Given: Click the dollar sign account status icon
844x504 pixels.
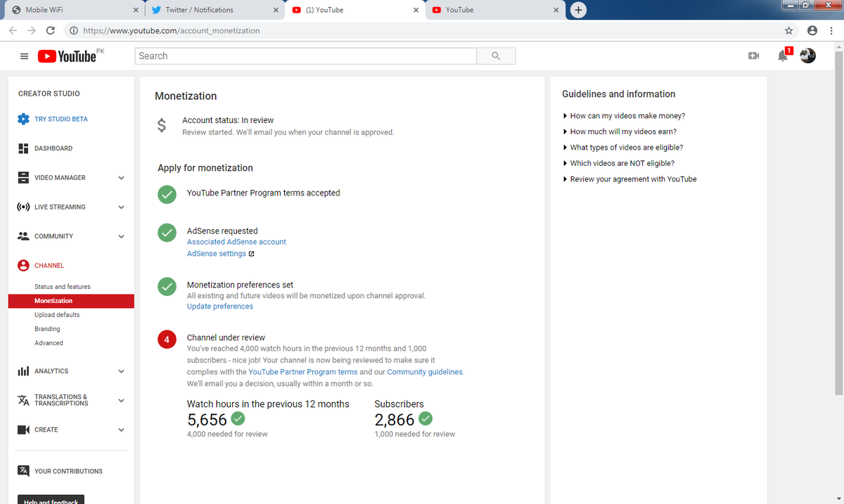Looking at the screenshot, I should [x=162, y=126].
